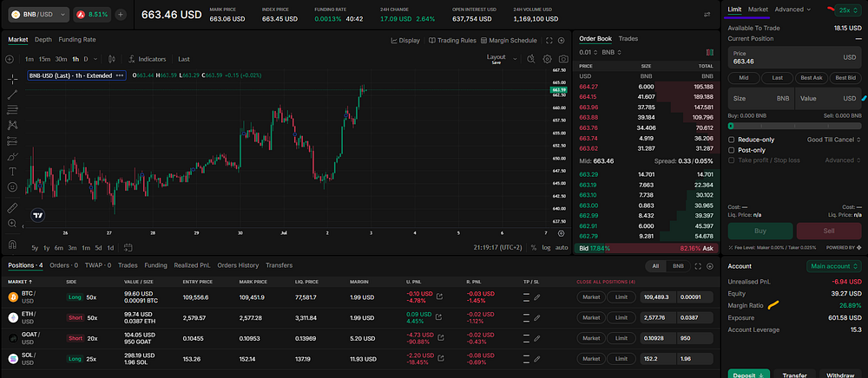Toggle log scale on chart

pyautogui.click(x=546, y=248)
